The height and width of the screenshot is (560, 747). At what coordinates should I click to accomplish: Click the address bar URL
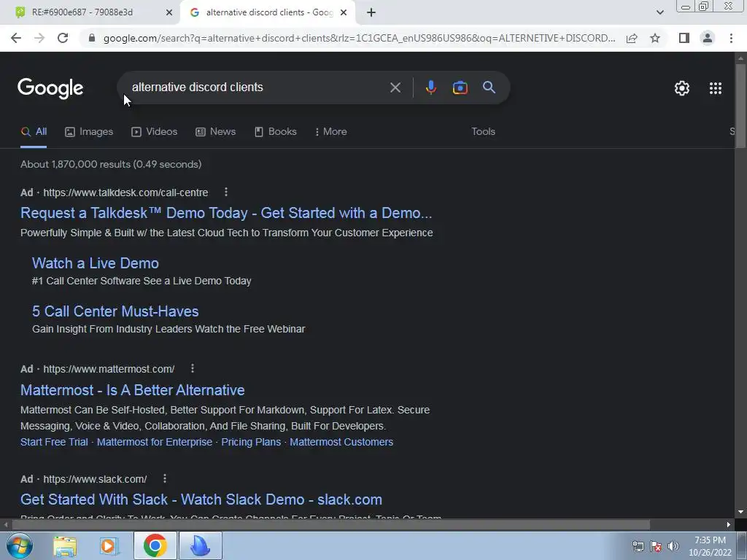click(x=359, y=38)
